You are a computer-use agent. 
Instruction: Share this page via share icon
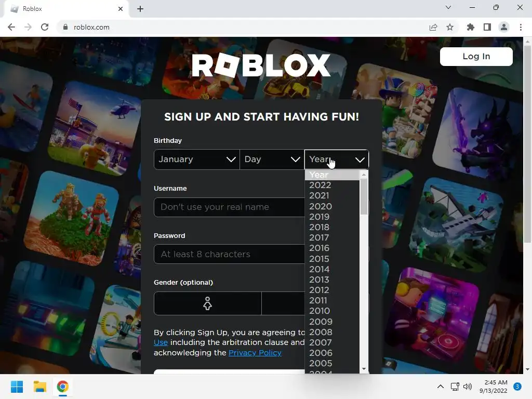tap(433, 27)
